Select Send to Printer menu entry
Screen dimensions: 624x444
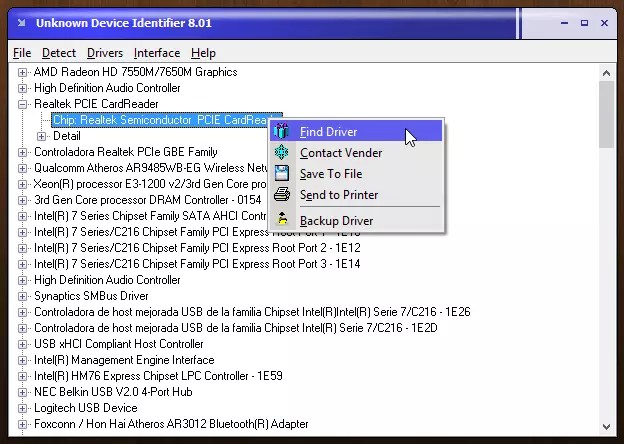[356, 195]
